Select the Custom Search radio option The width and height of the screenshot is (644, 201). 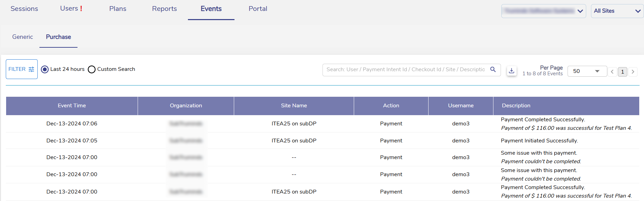(x=91, y=69)
